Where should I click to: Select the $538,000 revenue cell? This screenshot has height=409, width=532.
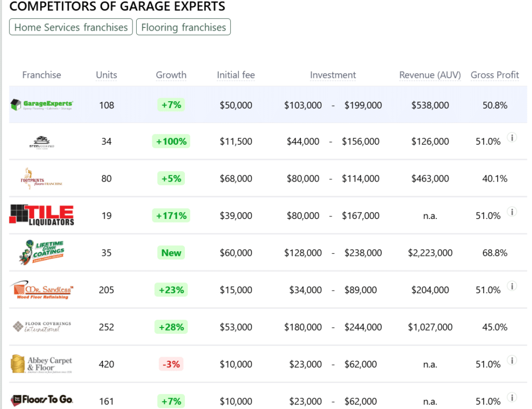(430, 105)
